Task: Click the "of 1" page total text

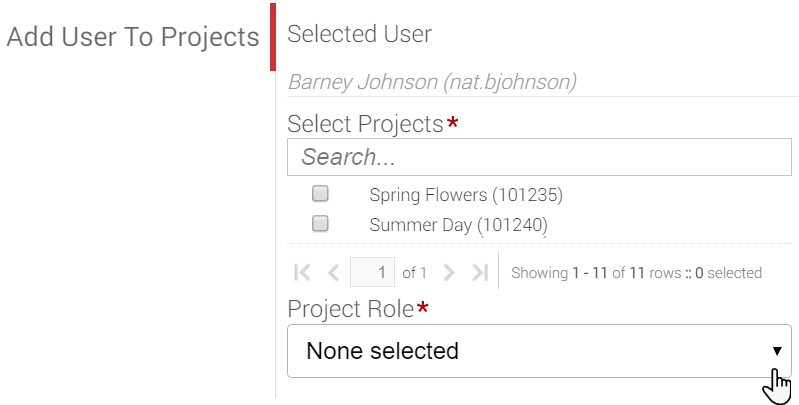Action: (x=414, y=273)
